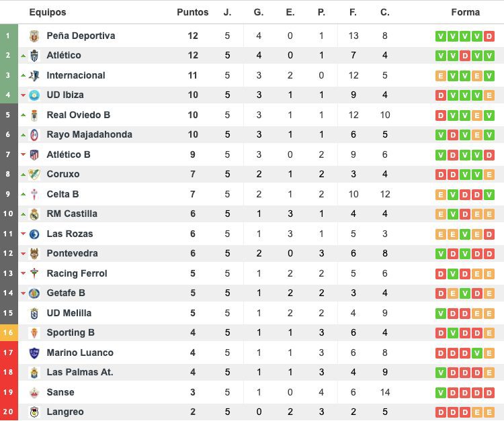The width and height of the screenshot is (504, 421).
Task: Open the Rayo Majadahonda team link
Action: click(x=89, y=134)
